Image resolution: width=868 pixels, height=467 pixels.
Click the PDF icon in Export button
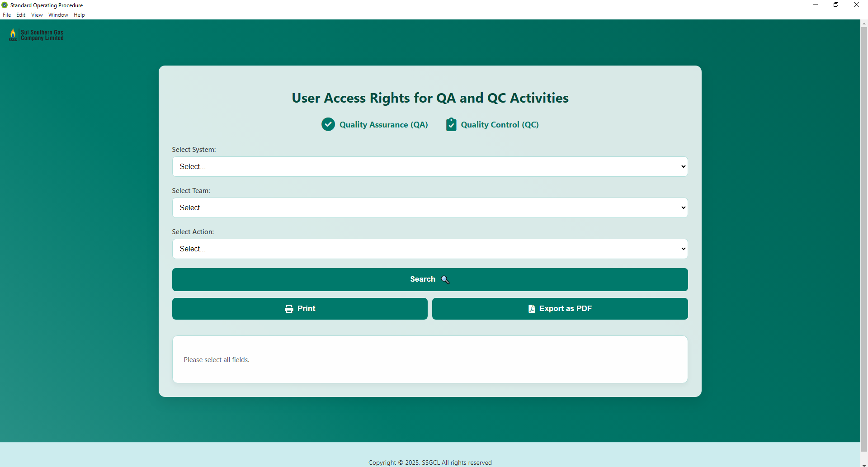point(532,308)
